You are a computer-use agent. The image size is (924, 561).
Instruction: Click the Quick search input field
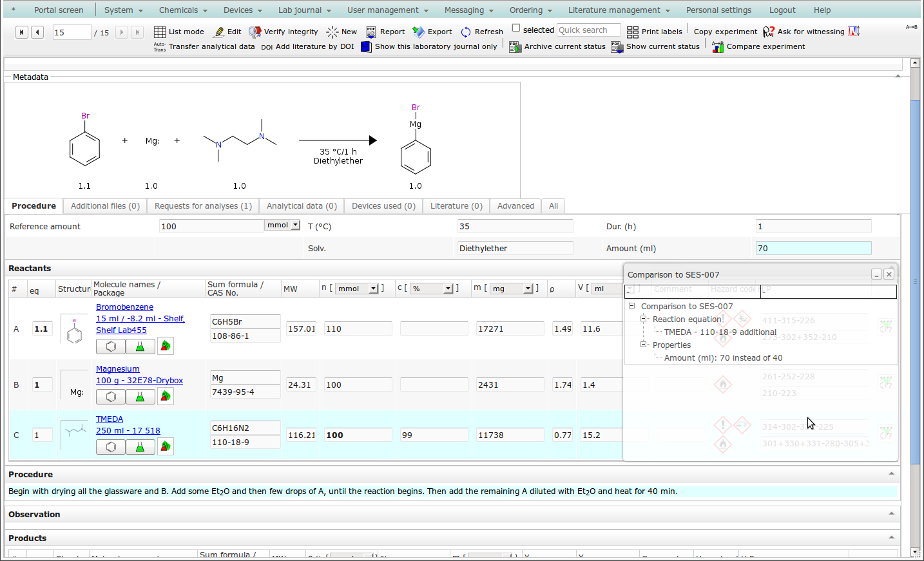tap(588, 30)
